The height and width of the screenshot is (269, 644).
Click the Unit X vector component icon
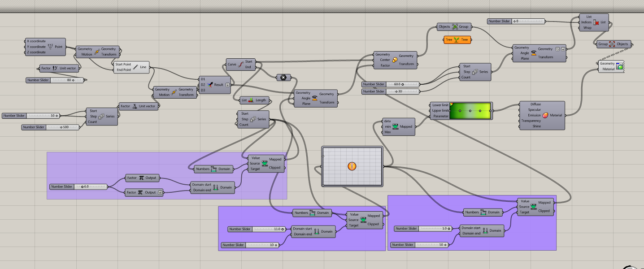point(135,106)
